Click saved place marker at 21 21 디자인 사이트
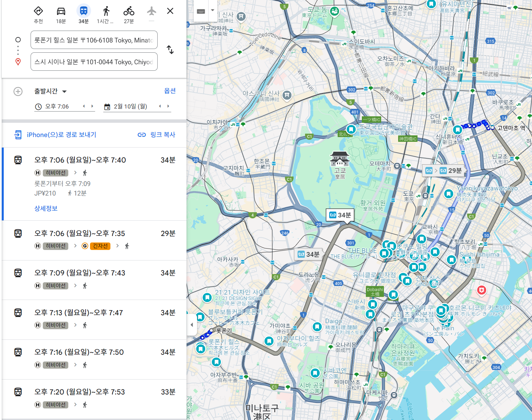The image size is (532, 420). tap(207, 298)
